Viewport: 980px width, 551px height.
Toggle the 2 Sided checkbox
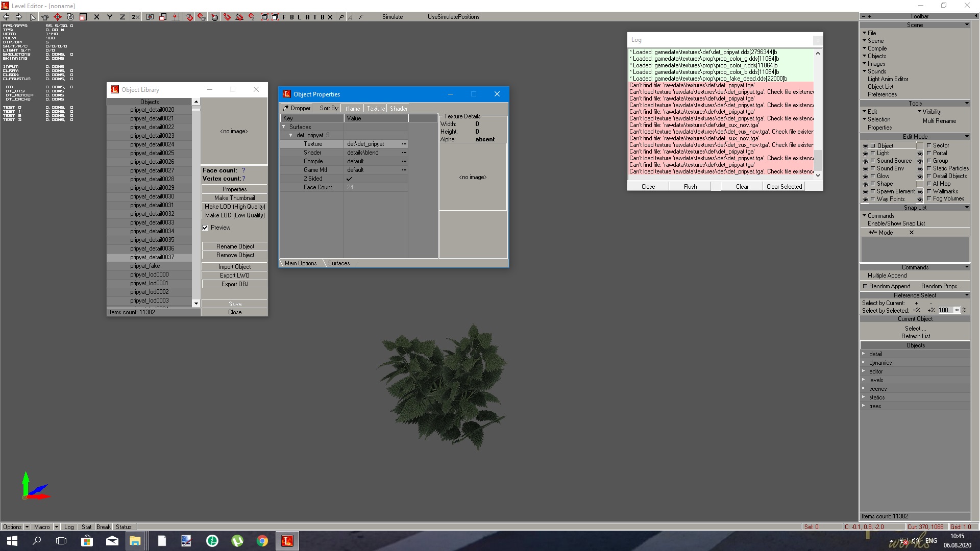tap(350, 179)
